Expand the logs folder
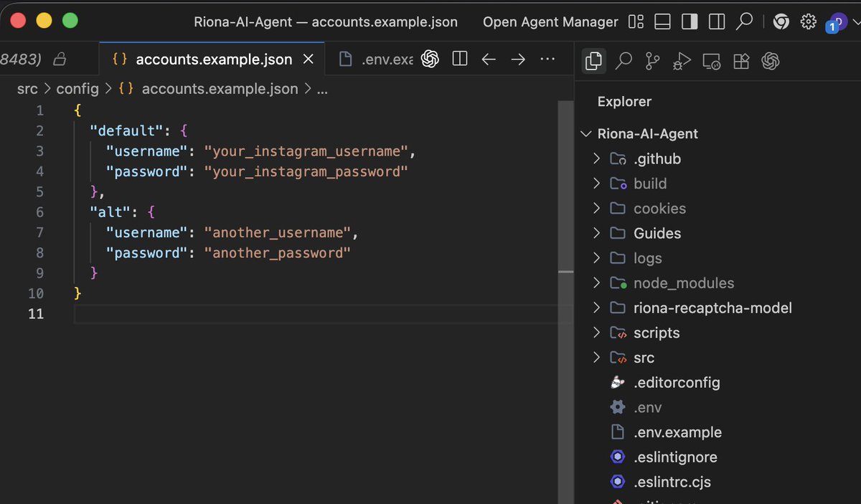This screenshot has height=504, width=861. (x=648, y=258)
